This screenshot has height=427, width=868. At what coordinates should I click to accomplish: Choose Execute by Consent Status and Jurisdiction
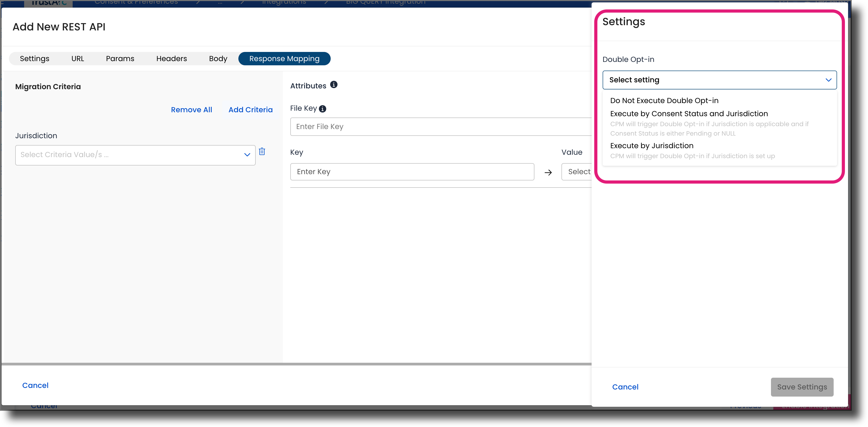click(x=689, y=114)
